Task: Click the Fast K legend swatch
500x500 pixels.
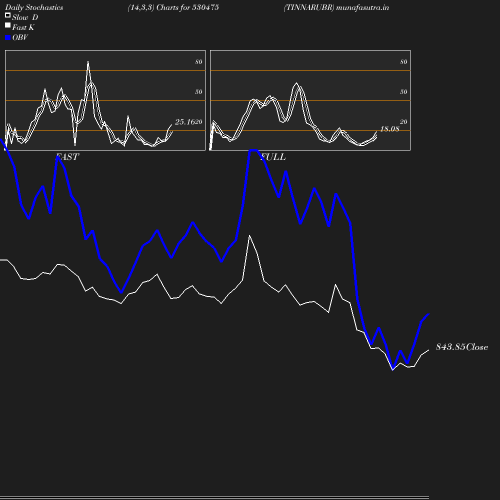Action: tap(8, 25)
